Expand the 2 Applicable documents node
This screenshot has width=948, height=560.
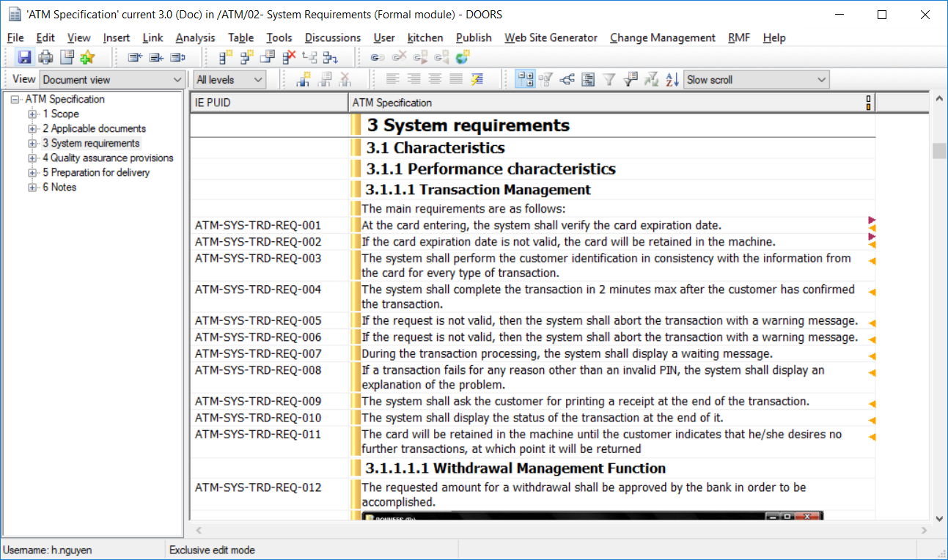[32, 129]
